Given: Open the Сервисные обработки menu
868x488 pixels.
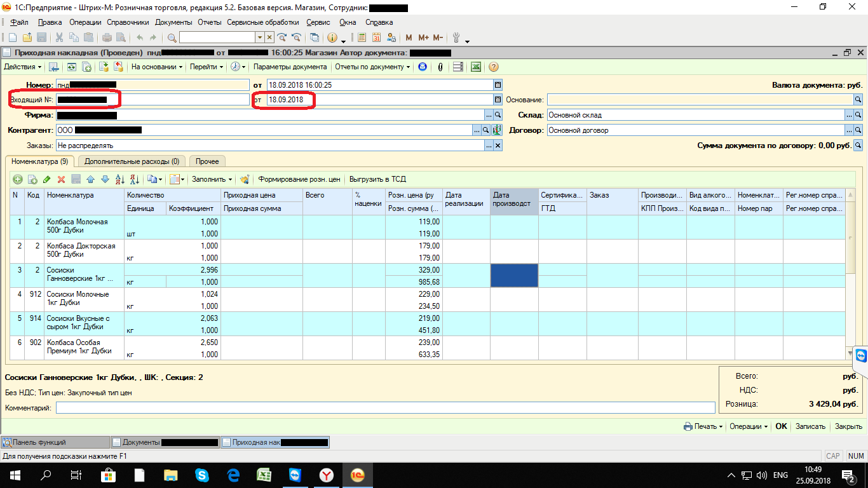Looking at the screenshot, I should click(x=262, y=22).
